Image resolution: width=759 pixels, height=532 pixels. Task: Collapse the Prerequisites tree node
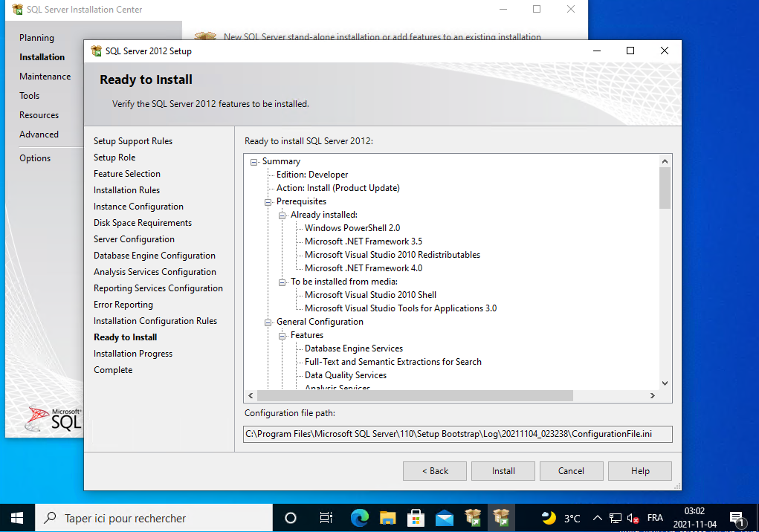click(268, 202)
